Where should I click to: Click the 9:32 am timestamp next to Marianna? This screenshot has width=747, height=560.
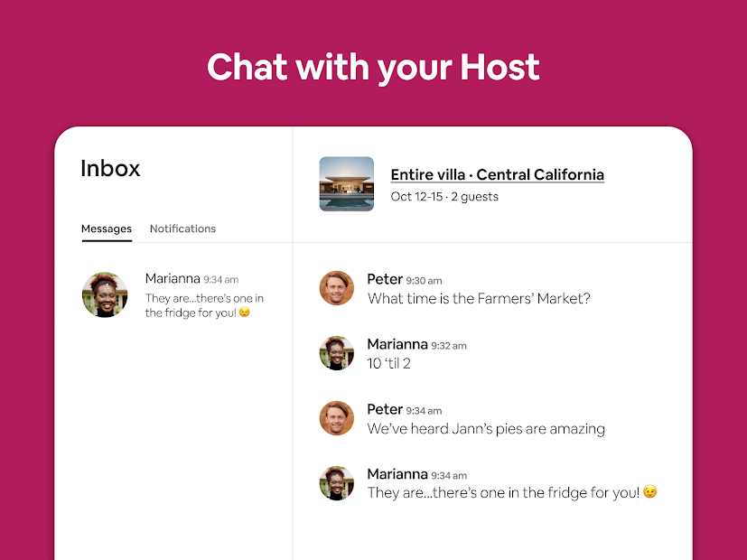click(x=450, y=346)
